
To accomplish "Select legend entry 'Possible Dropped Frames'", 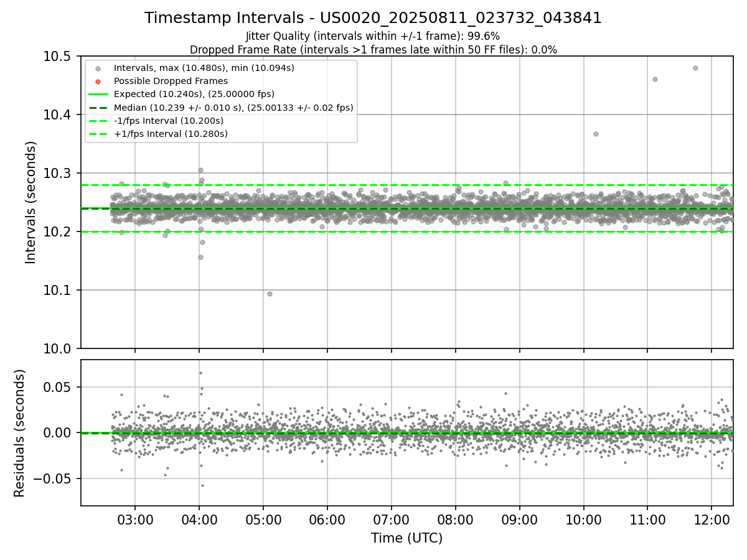I will coord(171,81).
